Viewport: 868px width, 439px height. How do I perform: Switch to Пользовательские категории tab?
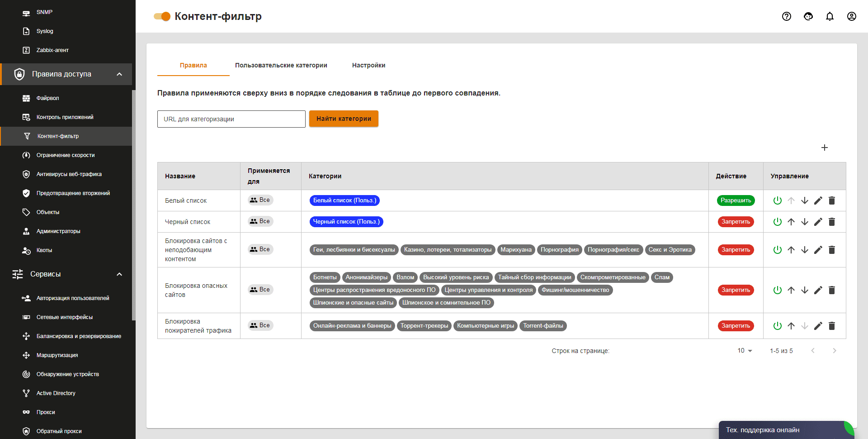click(281, 65)
